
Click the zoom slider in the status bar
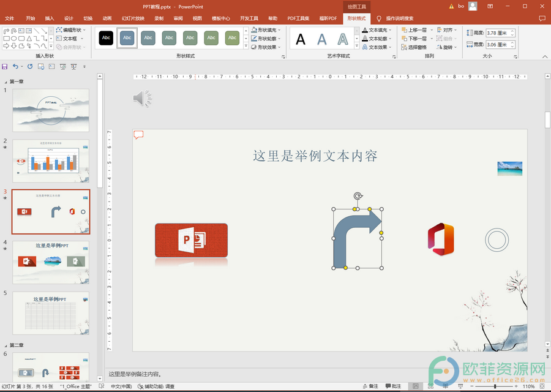[x=495, y=386]
